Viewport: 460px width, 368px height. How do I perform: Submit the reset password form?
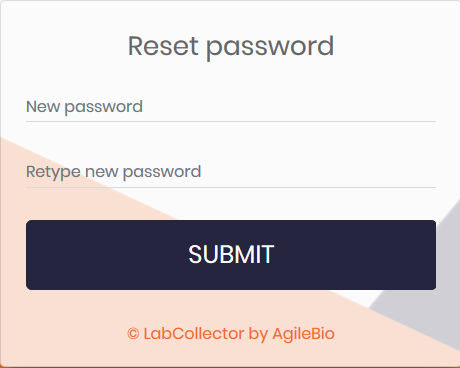coord(231,255)
